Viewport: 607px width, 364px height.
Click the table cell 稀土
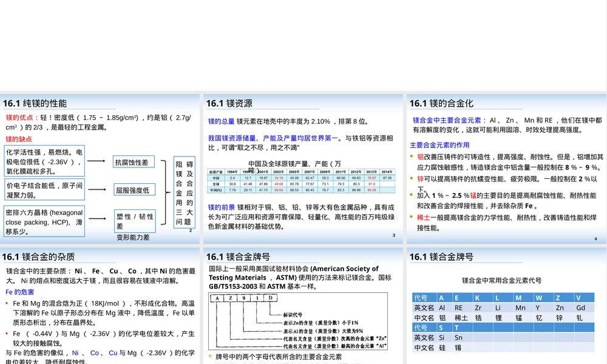(461, 318)
